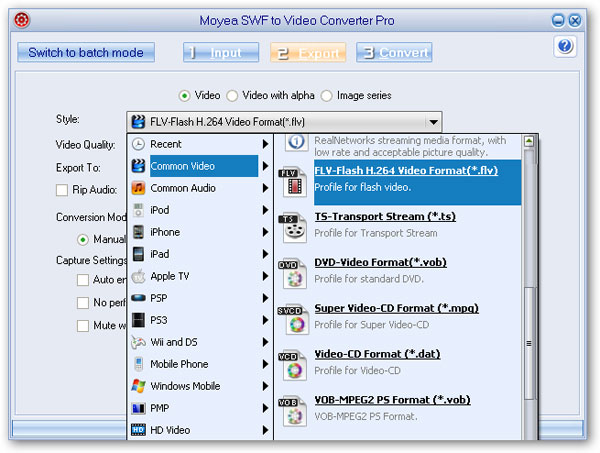Open the Style dropdown arrow

(x=433, y=122)
